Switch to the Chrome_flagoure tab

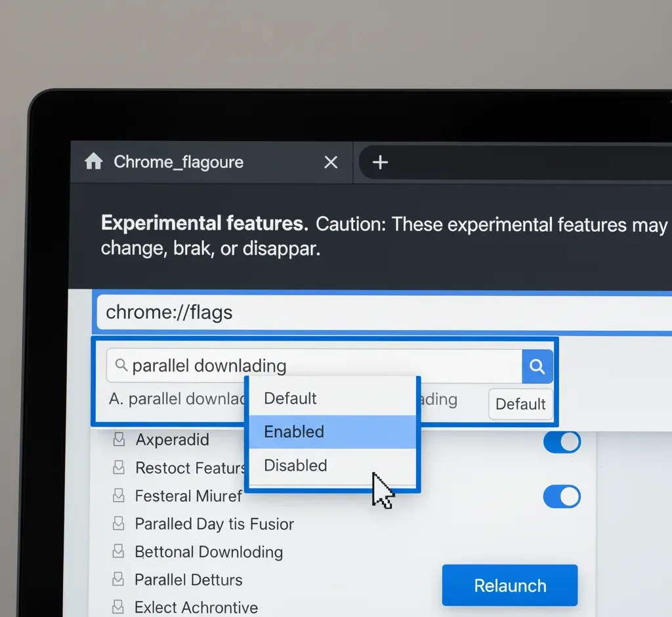(x=178, y=162)
